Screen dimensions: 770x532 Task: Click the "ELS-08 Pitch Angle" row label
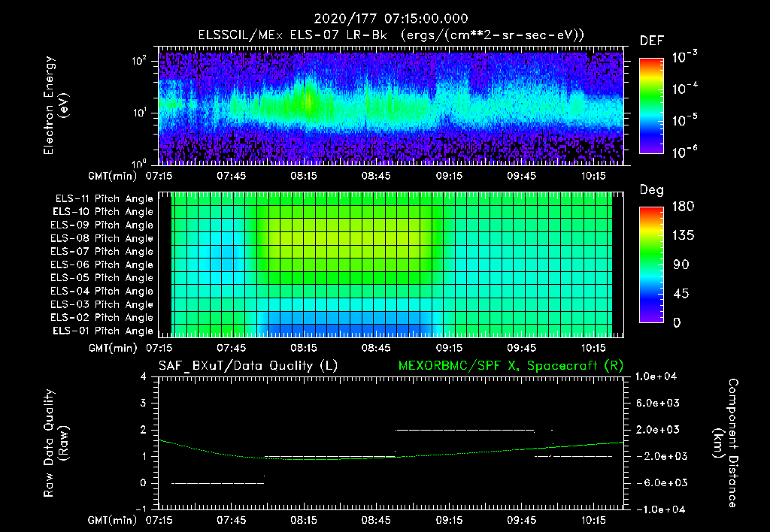pos(102,238)
